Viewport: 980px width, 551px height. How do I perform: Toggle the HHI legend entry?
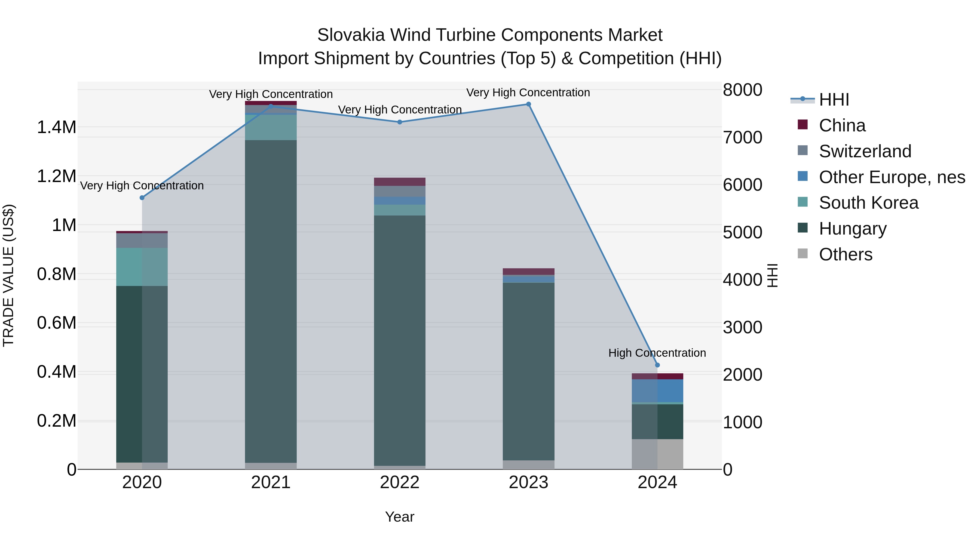pos(820,100)
